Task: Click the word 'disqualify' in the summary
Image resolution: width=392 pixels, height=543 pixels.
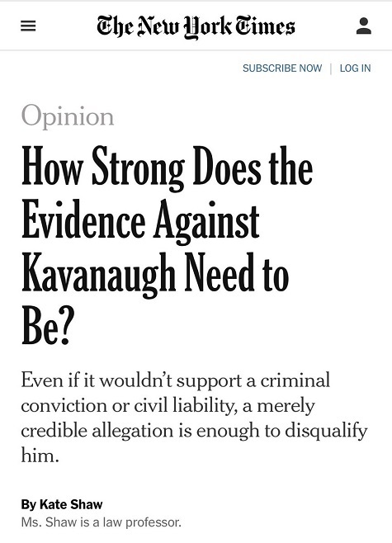Action: pos(326,431)
